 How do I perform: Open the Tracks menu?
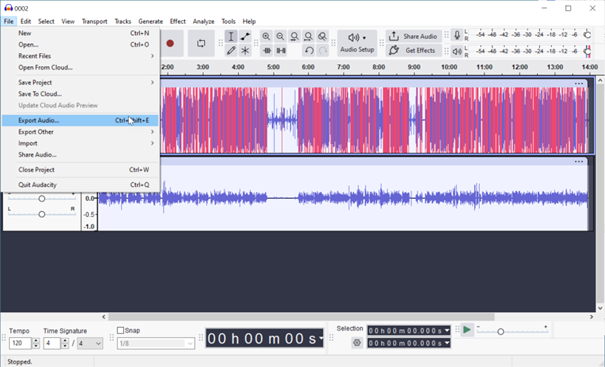tap(123, 21)
